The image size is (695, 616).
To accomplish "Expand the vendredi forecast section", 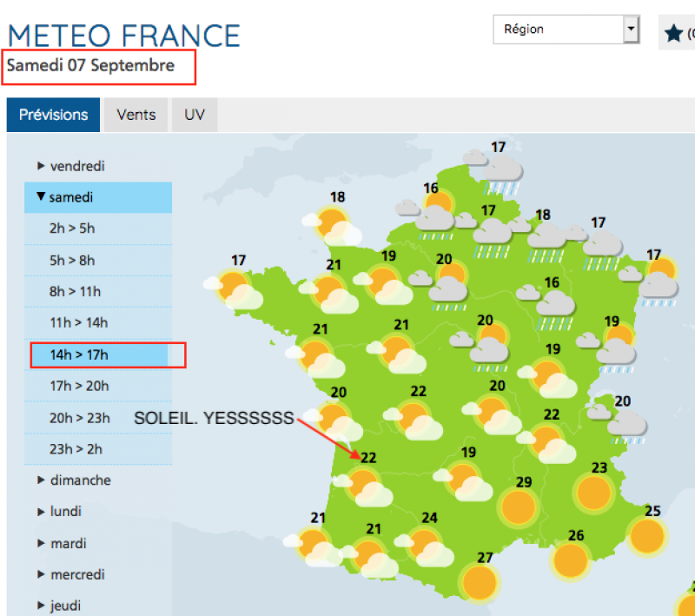I will point(72,166).
